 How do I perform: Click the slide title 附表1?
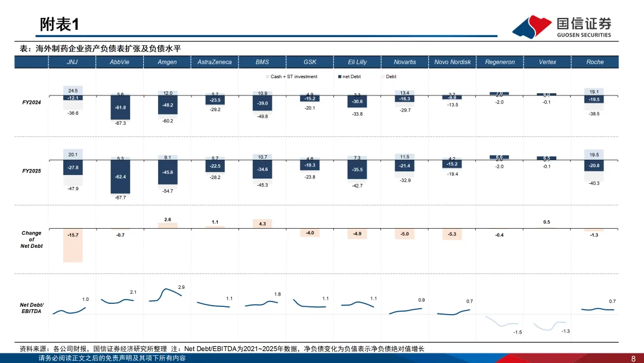(59, 24)
